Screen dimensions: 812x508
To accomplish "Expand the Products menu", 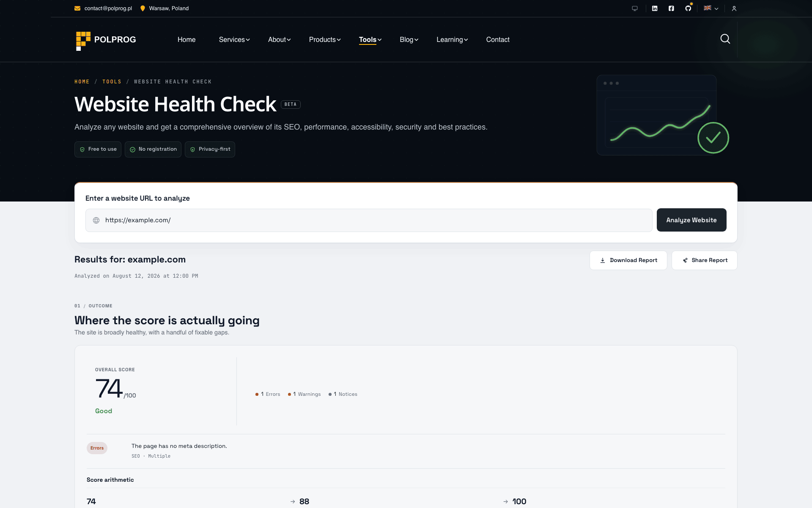I will (x=325, y=39).
